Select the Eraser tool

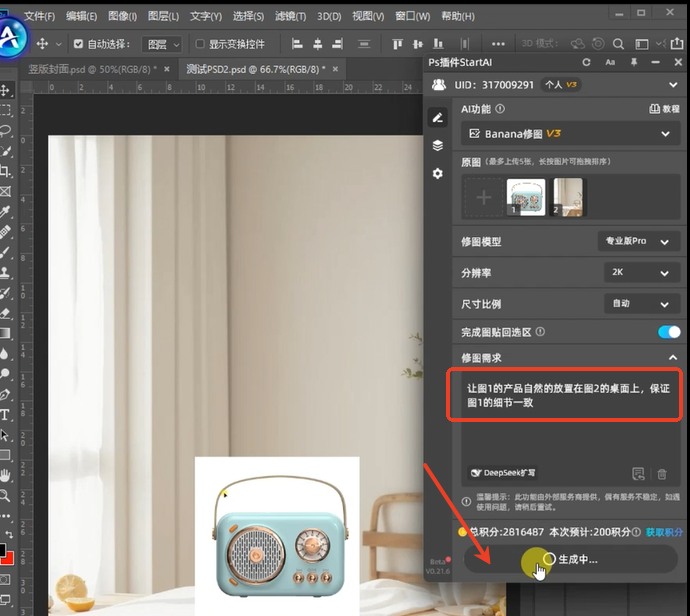click(5, 313)
